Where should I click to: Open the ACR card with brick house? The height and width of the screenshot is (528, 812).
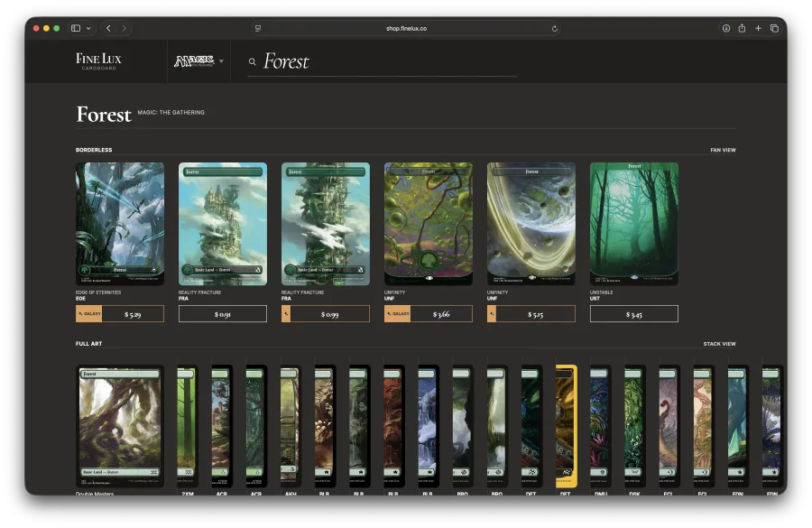pos(222,426)
